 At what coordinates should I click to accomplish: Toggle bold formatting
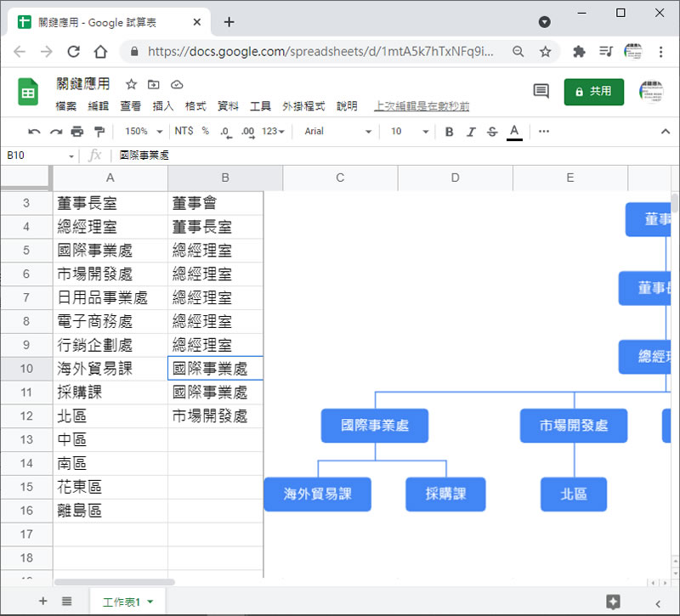pos(449,132)
